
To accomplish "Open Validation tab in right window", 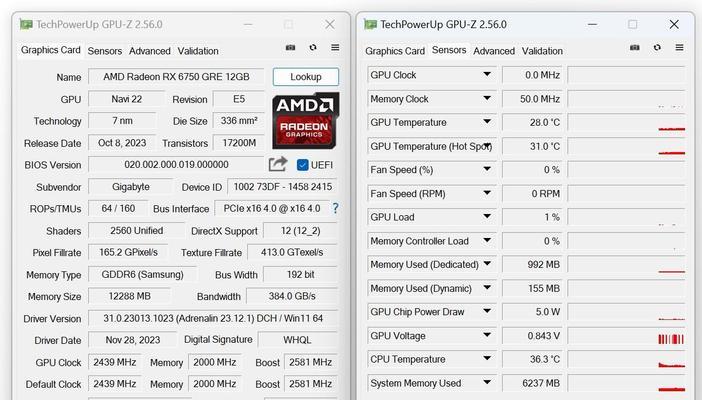I will tap(542, 51).
